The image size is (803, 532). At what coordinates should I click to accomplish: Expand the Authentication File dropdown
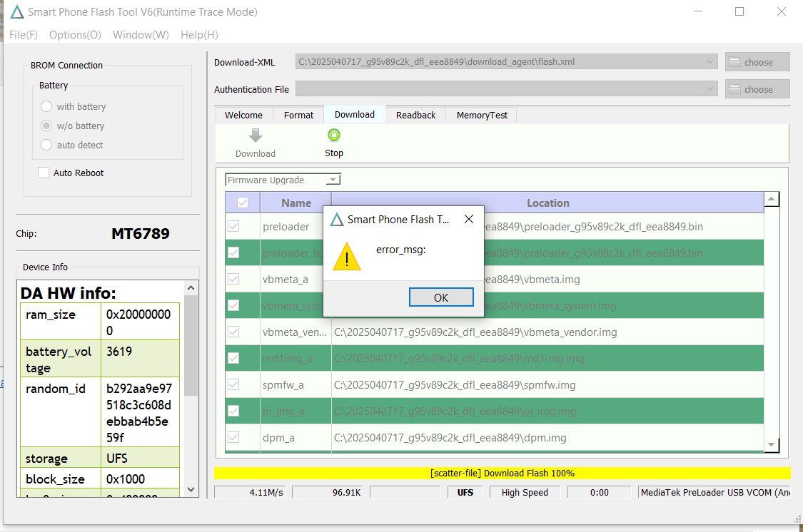click(709, 89)
